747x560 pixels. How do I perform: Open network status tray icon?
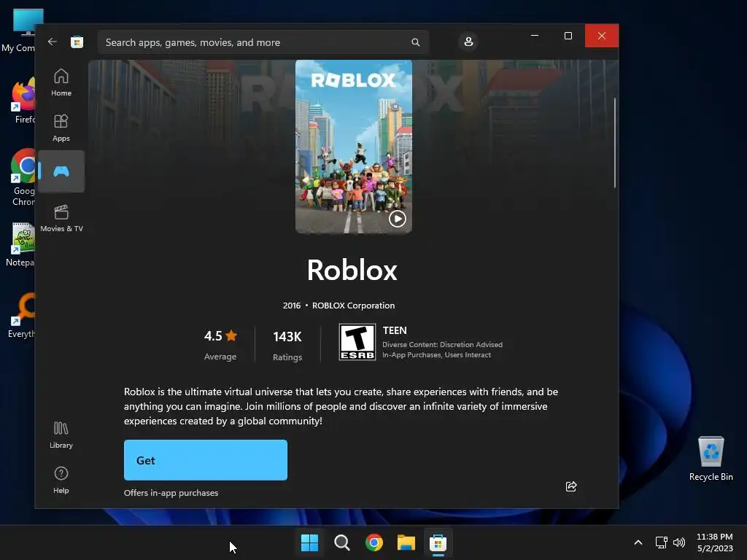point(661,542)
